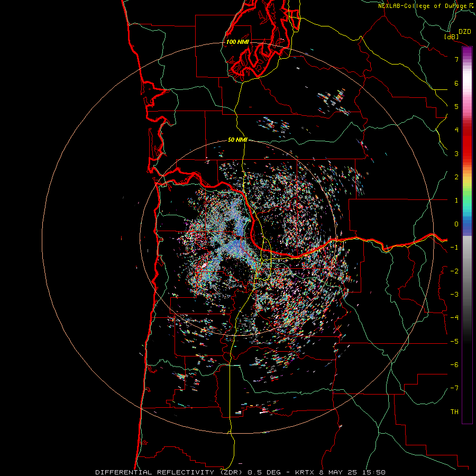Click the [dB] unit label
Screen dimensions: 476x476
click(x=451, y=36)
